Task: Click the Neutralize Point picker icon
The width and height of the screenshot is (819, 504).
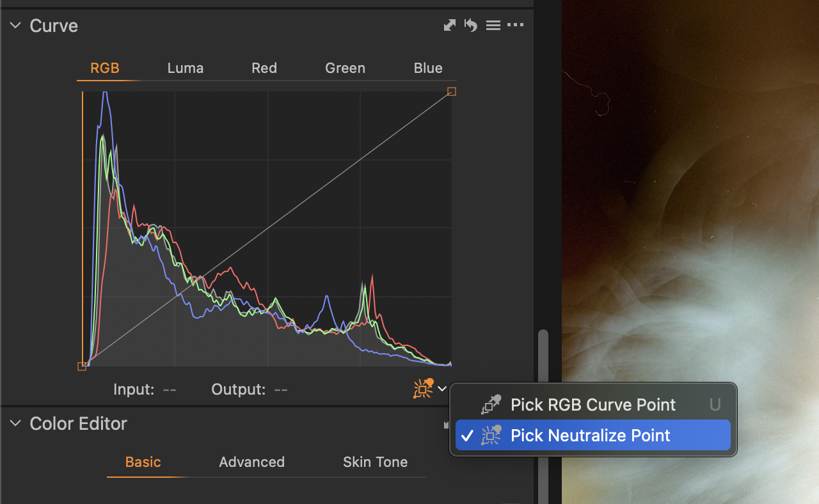Action: pos(424,388)
